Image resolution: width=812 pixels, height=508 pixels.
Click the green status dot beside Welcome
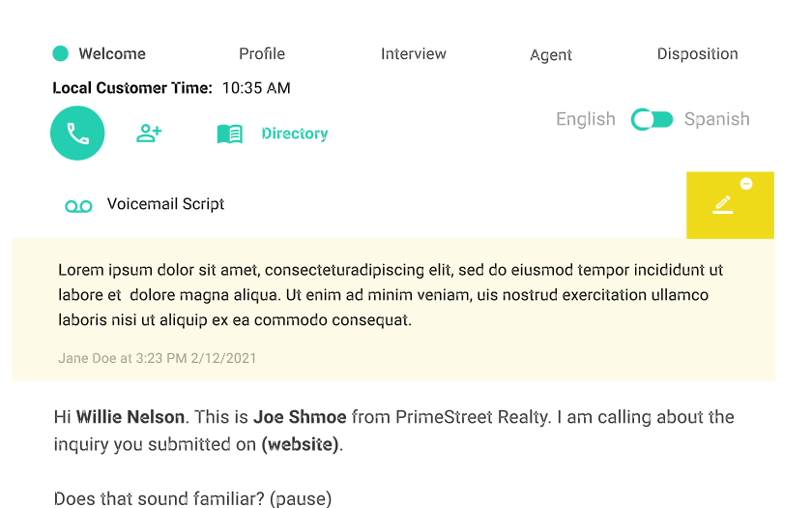pyautogui.click(x=60, y=54)
